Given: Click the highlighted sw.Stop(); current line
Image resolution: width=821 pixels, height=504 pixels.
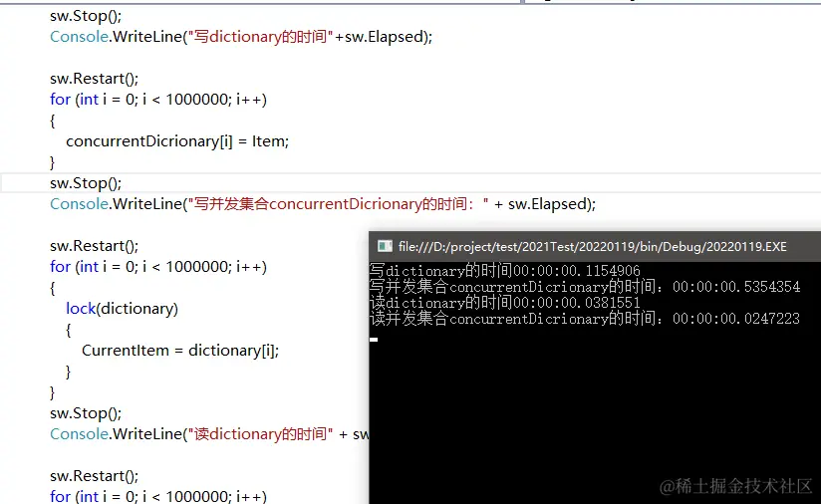Looking at the screenshot, I should point(86,183).
